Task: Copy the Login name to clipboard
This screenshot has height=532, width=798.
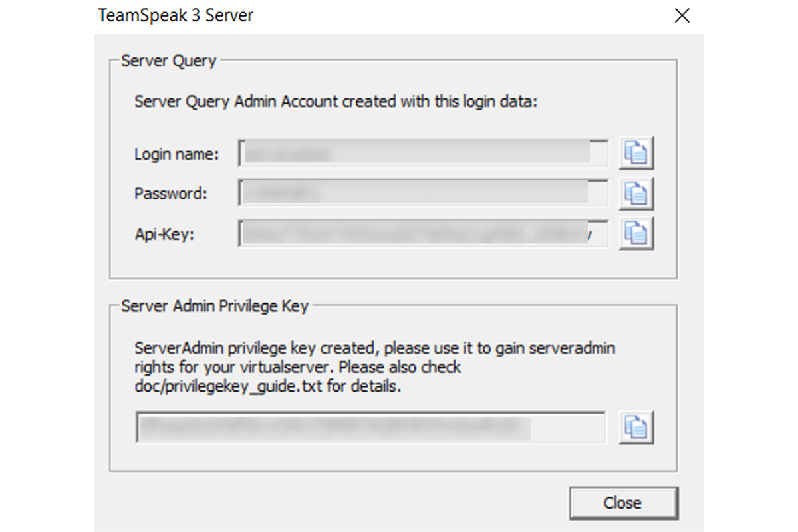Action: click(636, 154)
